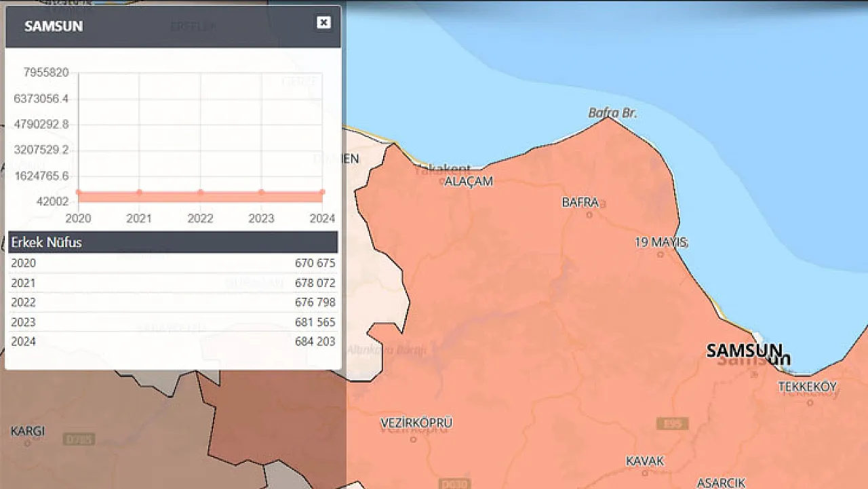Click the D030 road shield

tap(454, 484)
